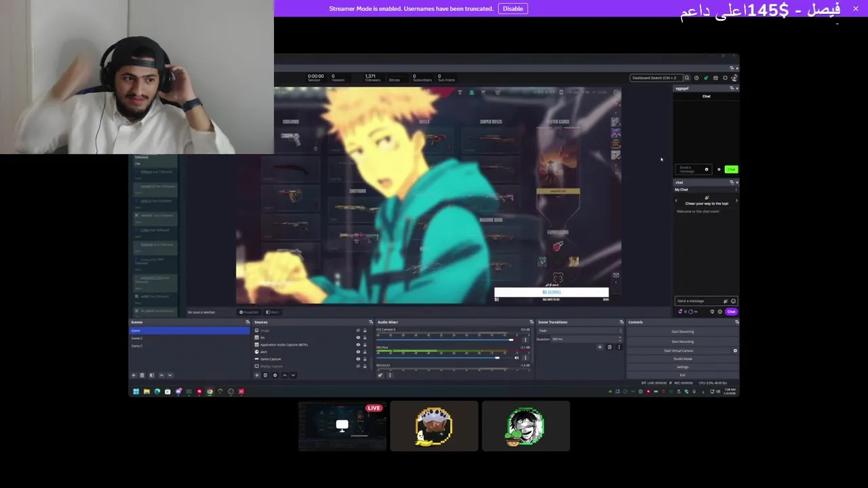This screenshot has width=868, height=488.
Task: Select the orange-hat avatar participant tile
Action: tap(434, 426)
